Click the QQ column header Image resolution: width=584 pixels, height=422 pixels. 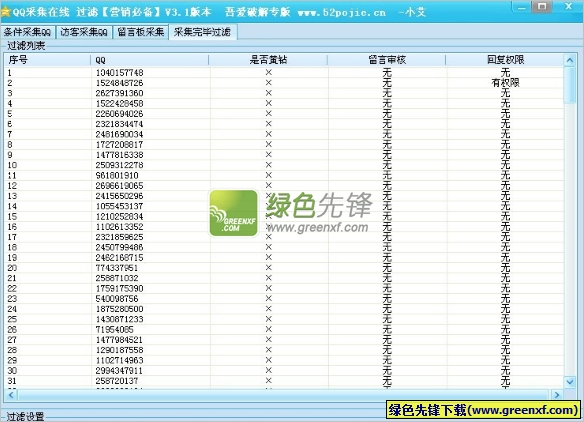[149, 60]
